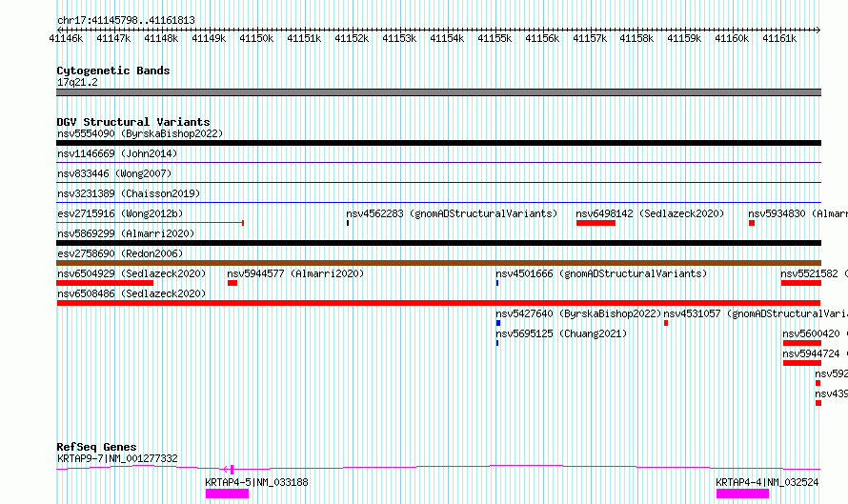
Task: Click the KRTAP9-7 transcript arrow marker
Action: 229,470
